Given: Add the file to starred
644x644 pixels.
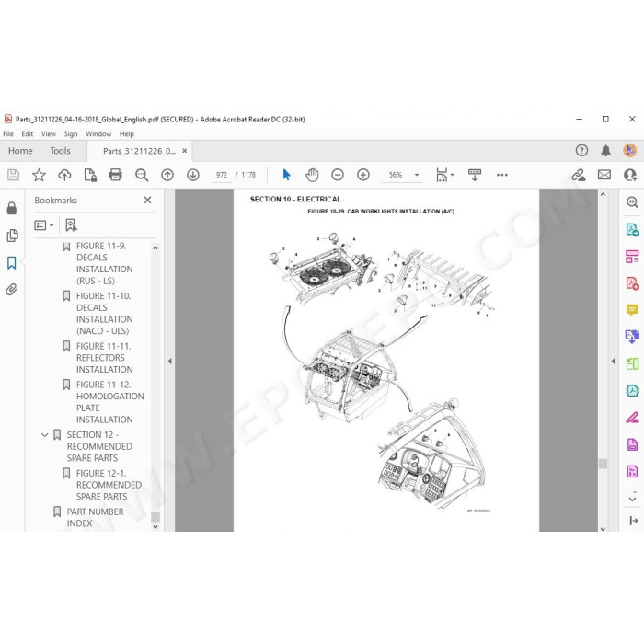Looking at the screenshot, I should point(39,175).
